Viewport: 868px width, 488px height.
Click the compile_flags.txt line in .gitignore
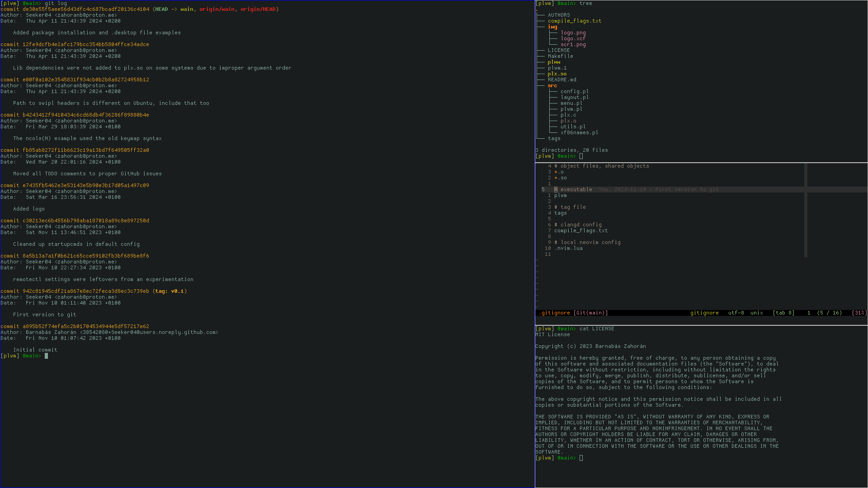[x=580, y=231]
